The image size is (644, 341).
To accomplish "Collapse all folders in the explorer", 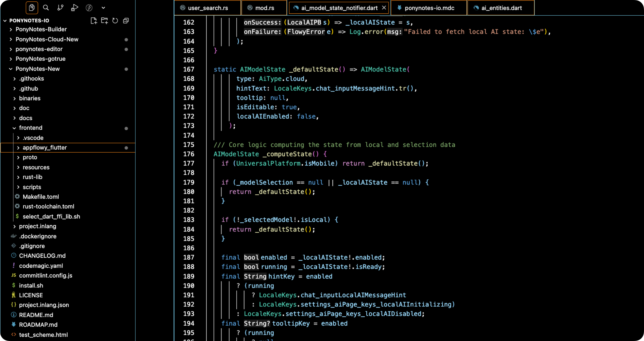I will pos(126,21).
